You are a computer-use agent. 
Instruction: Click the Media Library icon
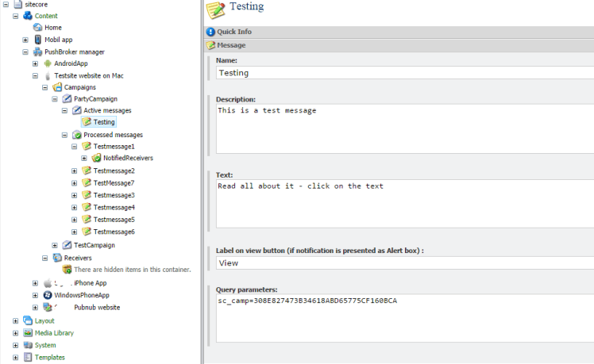(28, 333)
